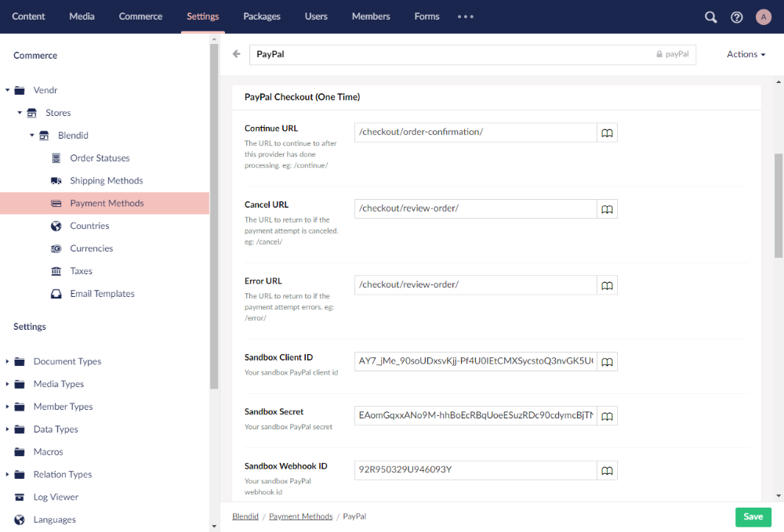
Task: Click the back arrow beside PayPal name
Action: pyautogui.click(x=237, y=54)
